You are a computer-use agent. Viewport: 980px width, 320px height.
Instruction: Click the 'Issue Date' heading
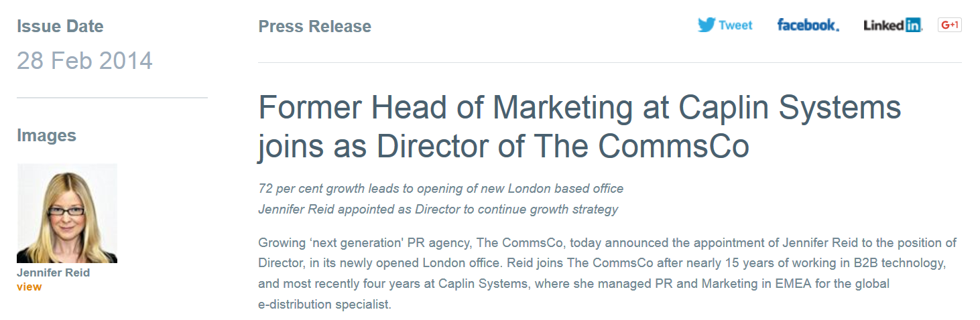60,27
